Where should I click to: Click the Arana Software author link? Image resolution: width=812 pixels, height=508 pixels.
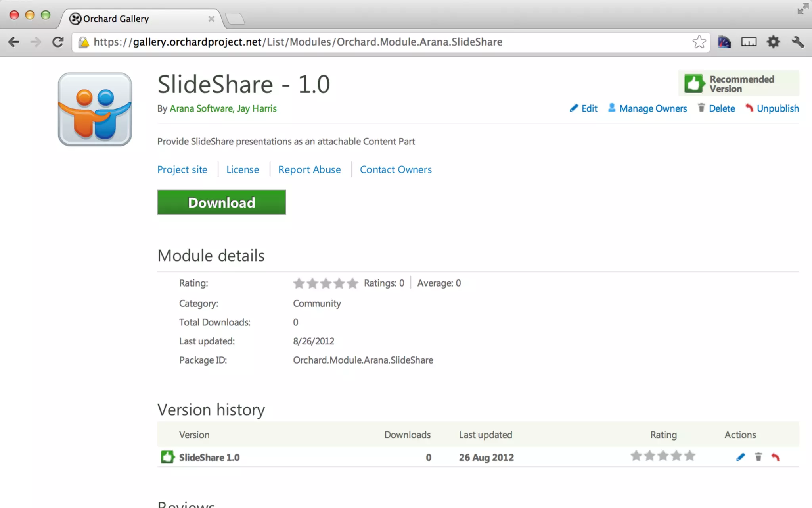(201, 108)
